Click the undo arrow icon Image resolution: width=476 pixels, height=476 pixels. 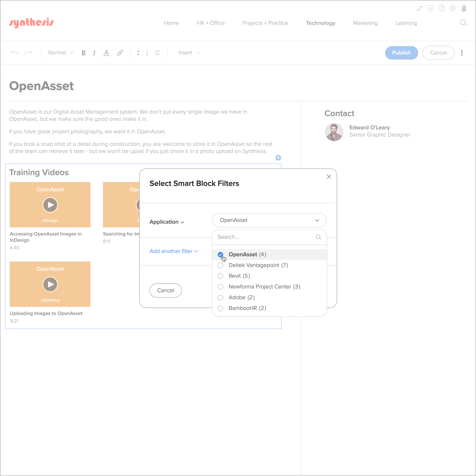(15, 53)
